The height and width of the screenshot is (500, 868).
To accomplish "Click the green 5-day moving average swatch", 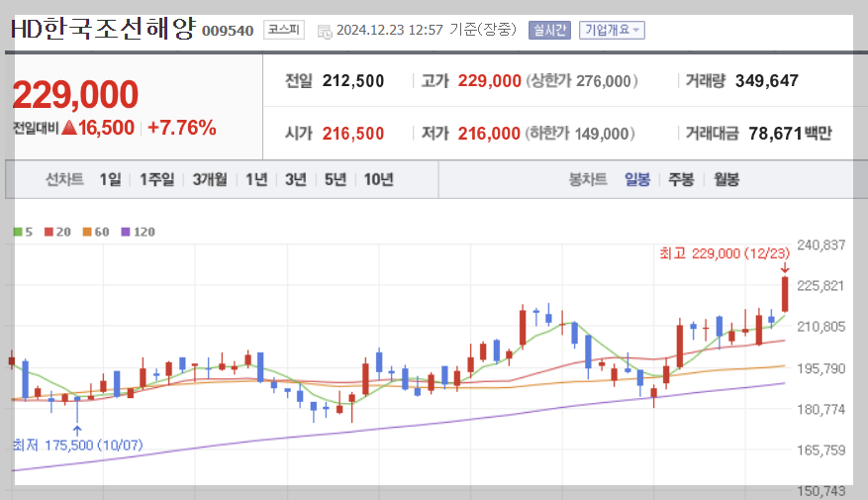I will click(18, 232).
